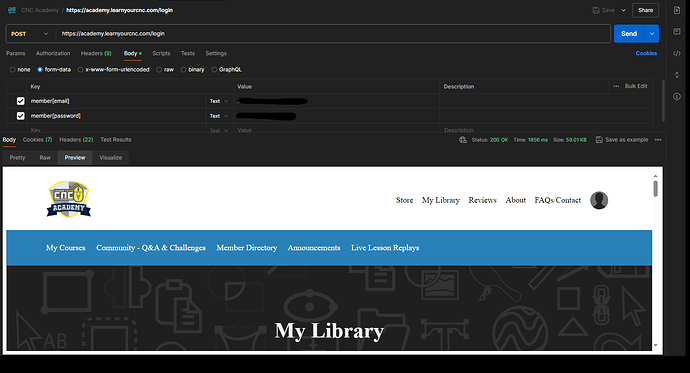Viewport: 690px width, 373px height.
Task: Open the request info icon in sidebar
Action: click(677, 96)
